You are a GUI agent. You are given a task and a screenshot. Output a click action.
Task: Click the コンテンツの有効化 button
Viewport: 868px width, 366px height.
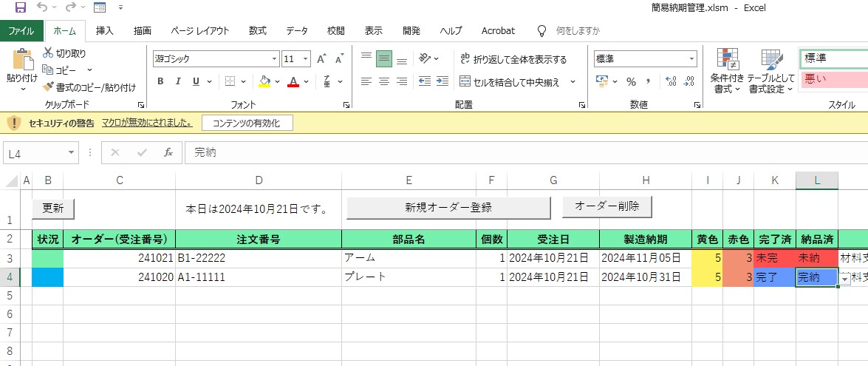point(247,123)
